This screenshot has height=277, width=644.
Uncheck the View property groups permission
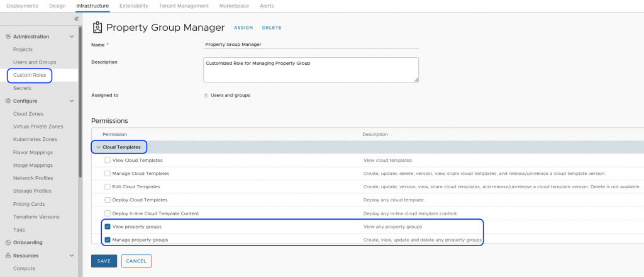click(108, 227)
